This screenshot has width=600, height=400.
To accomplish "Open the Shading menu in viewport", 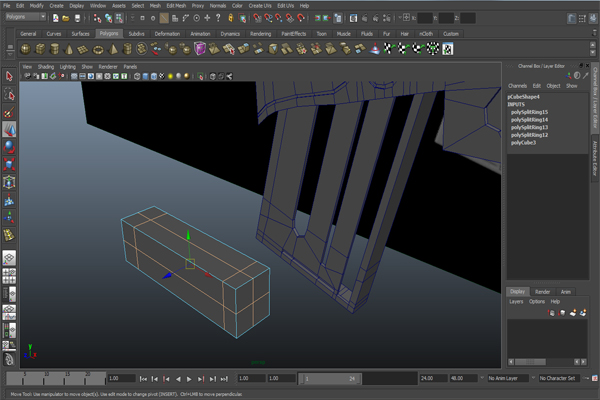I will (x=46, y=67).
